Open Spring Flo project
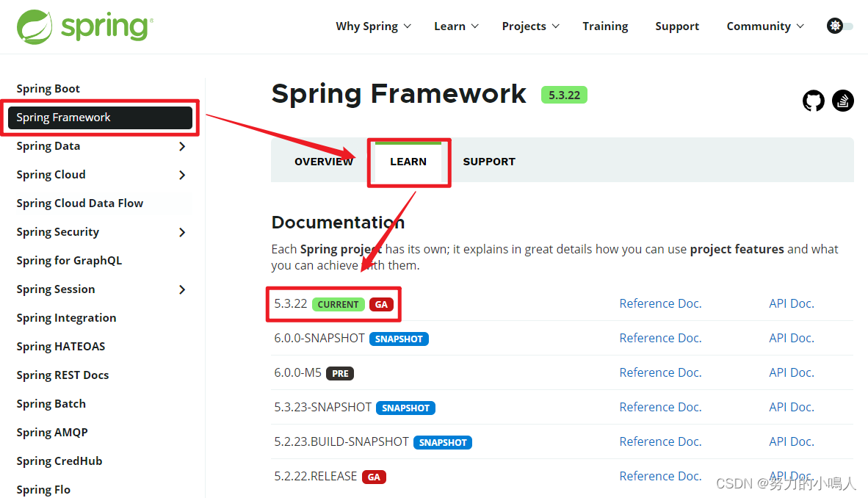The height and width of the screenshot is (498, 868). coord(43,490)
